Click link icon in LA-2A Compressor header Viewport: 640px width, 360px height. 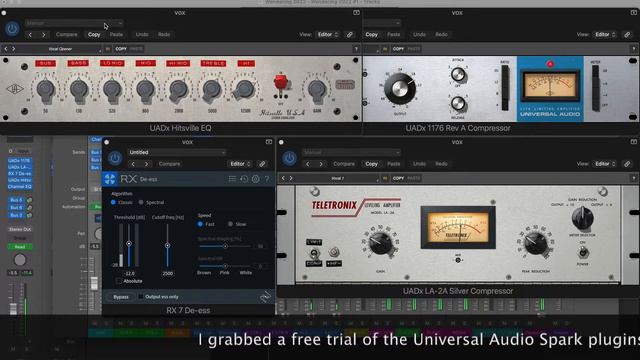[x=627, y=164]
